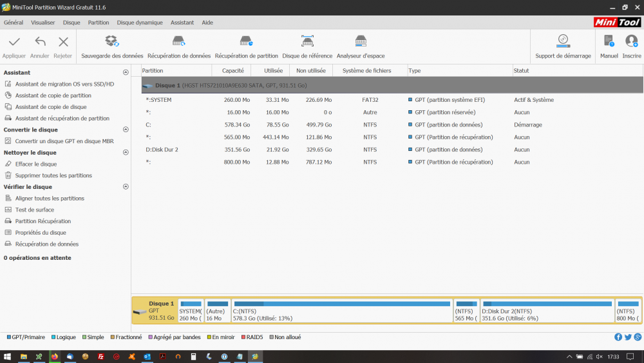Screen dimensions: 644x363
Task: Open the Partition menu
Action: 99,23
